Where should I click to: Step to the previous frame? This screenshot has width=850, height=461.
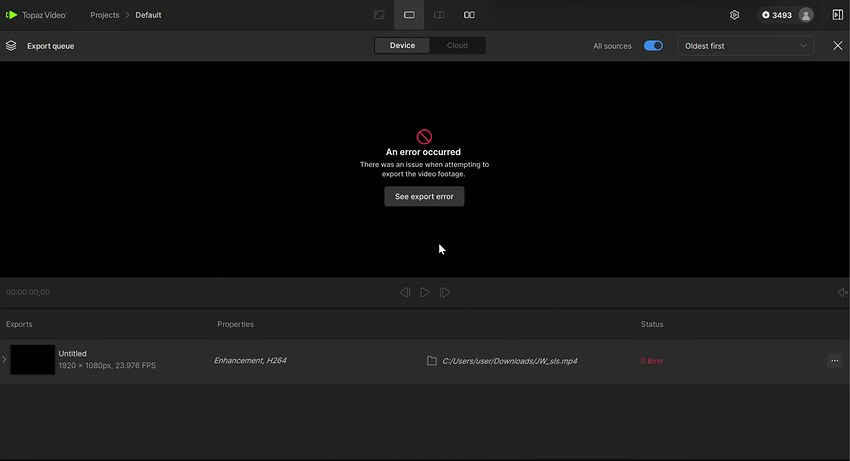[x=404, y=293]
